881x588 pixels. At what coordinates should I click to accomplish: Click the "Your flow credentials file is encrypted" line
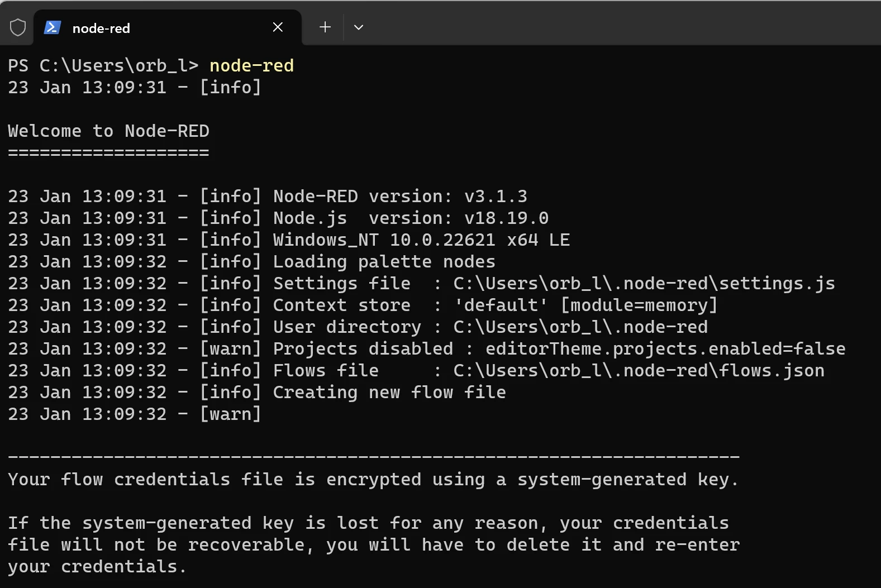(373, 480)
